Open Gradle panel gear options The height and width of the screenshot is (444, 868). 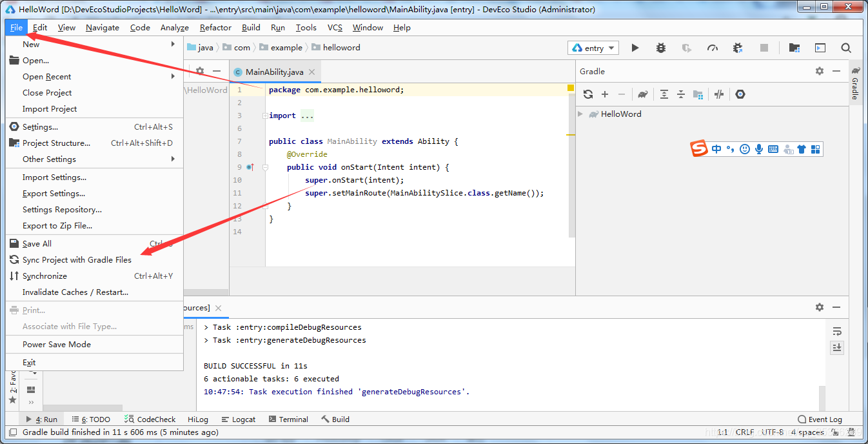coord(820,71)
